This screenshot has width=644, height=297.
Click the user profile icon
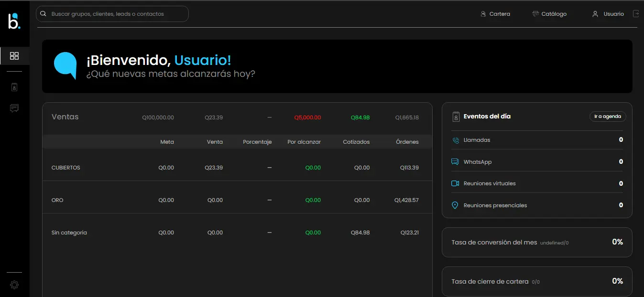[x=595, y=14]
